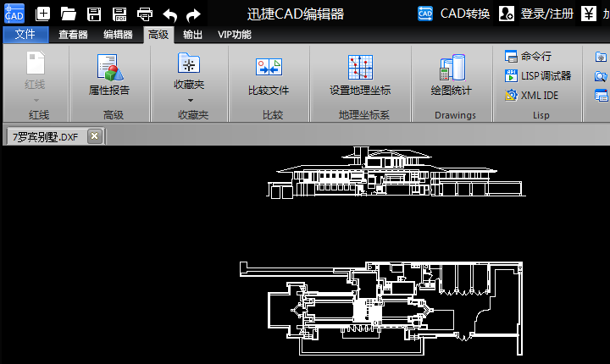Click the building elevation drawing
Viewport: 610px width, 364px height.
396,172
